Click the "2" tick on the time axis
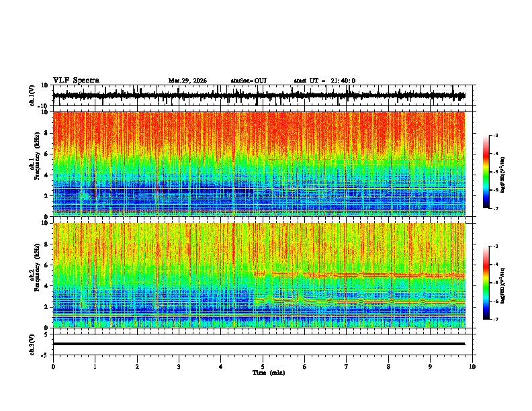This screenshot has height=411, width=532. click(x=137, y=367)
